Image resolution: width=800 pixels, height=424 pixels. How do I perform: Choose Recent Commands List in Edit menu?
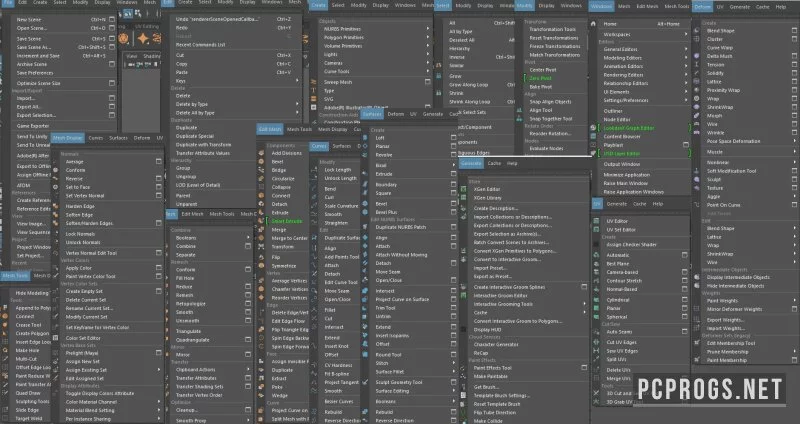(201, 45)
